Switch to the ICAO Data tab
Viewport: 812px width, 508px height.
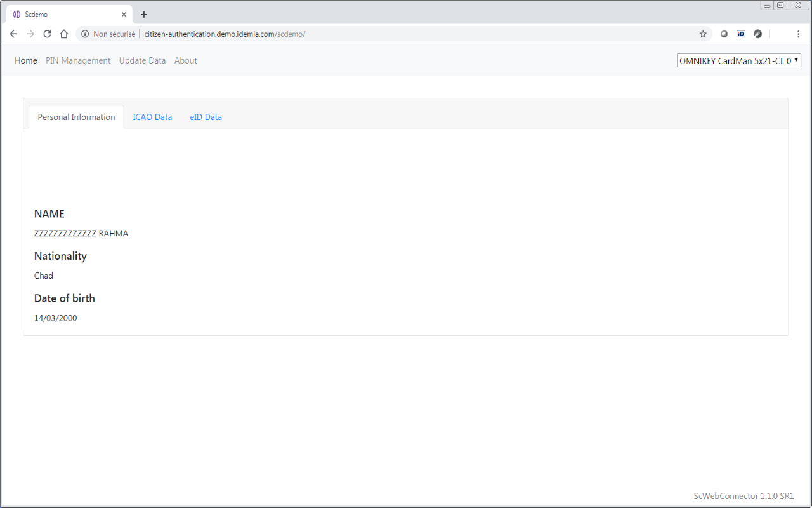[152, 117]
